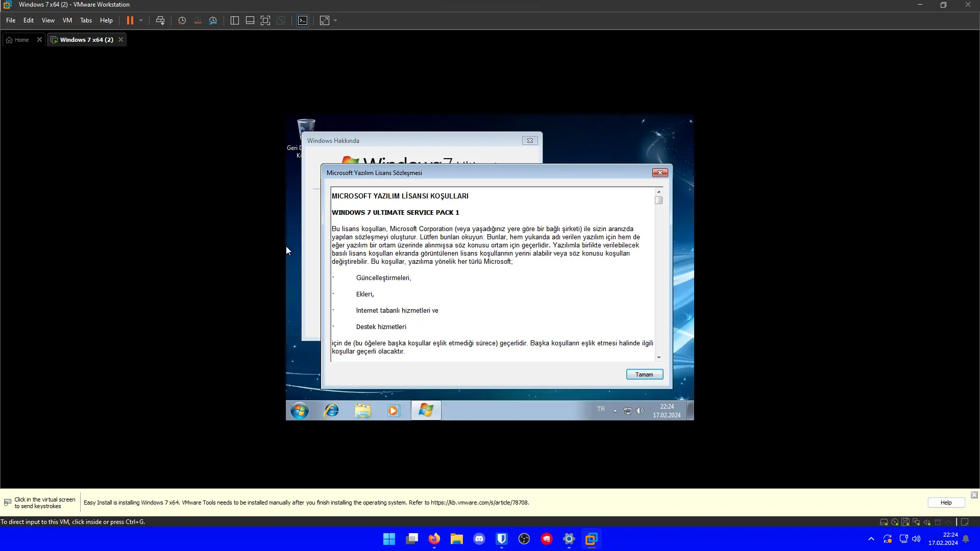The height and width of the screenshot is (551, 980).
Task: Close the Windows 7 x64 (2) tab
Action: [x=120, y=40]
